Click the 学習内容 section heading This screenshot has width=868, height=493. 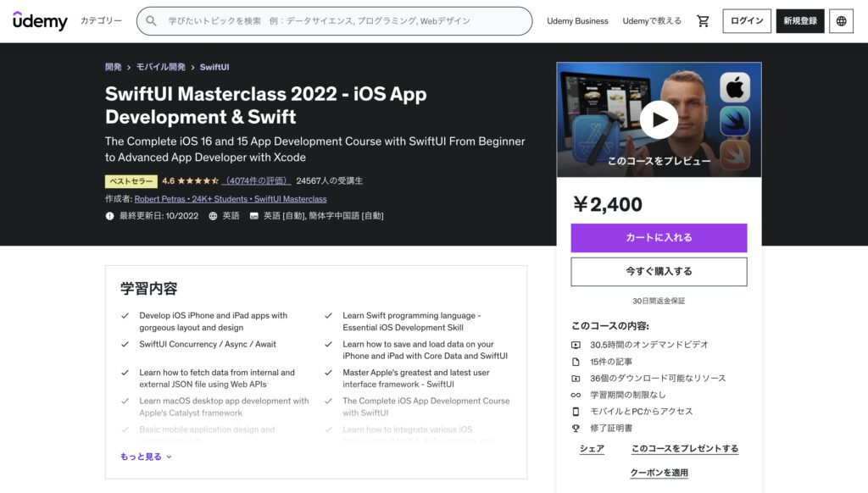149,289
